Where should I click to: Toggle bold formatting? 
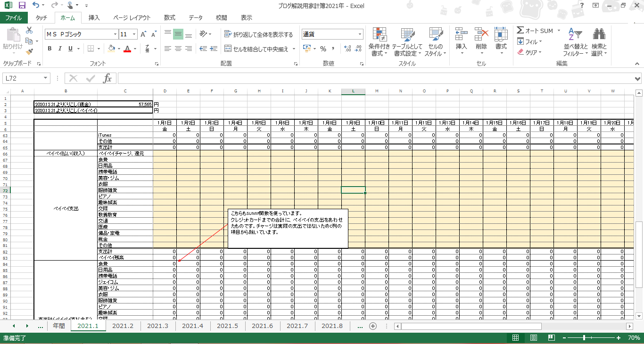(49, 49)
